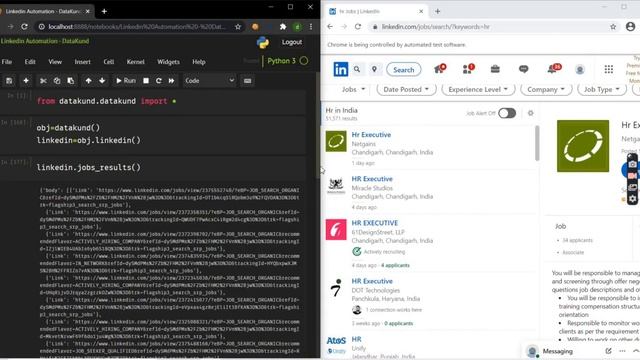This screenshot has width=640, height=360.
Task: Open LinkedIn Home icon with notification badge
Action: click(440, 69)
